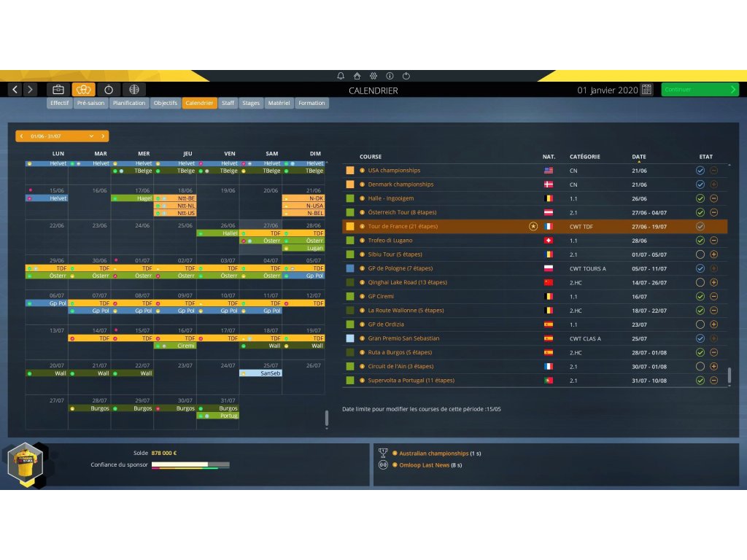Click the stopwatch icon in the toolbar
Image resolution: width=747 pixels, height=560 pixels.
[x=109, y=90]
